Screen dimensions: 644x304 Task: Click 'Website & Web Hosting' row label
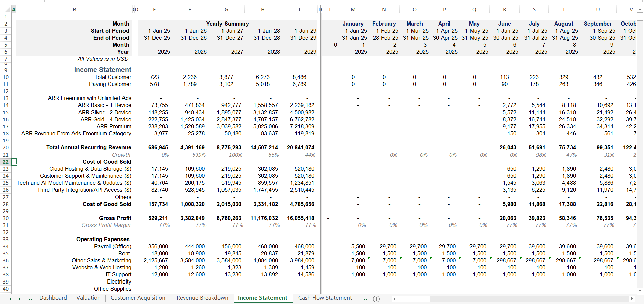click(102, 268)
